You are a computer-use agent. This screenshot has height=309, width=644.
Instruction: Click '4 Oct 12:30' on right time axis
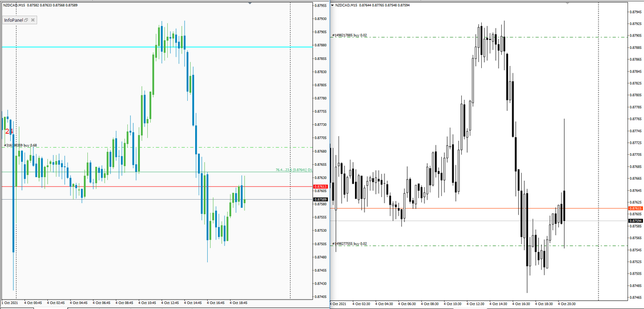coord(476,304)
